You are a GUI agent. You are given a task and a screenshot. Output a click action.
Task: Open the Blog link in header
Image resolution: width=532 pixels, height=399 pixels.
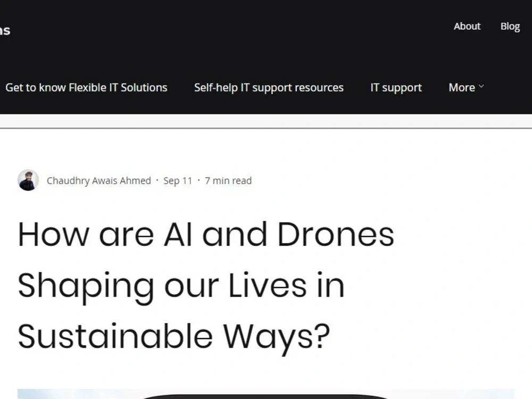tap(510, 27)
